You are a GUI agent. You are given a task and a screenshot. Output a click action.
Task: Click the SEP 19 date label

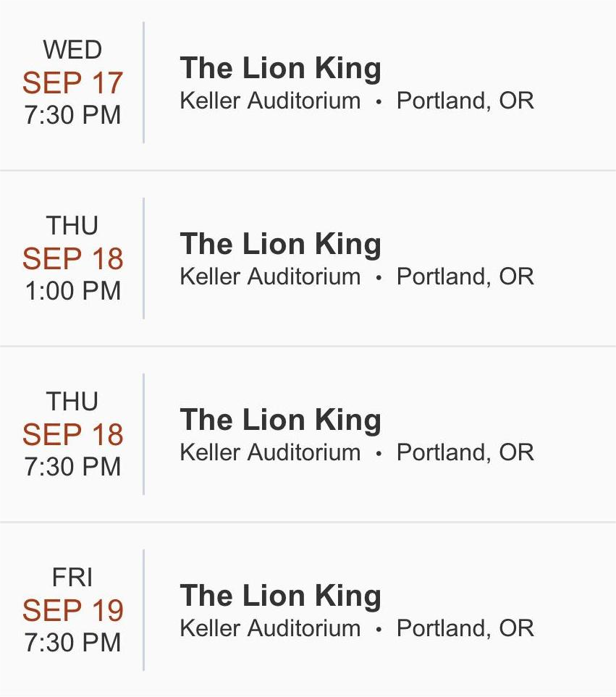point(72,611)
